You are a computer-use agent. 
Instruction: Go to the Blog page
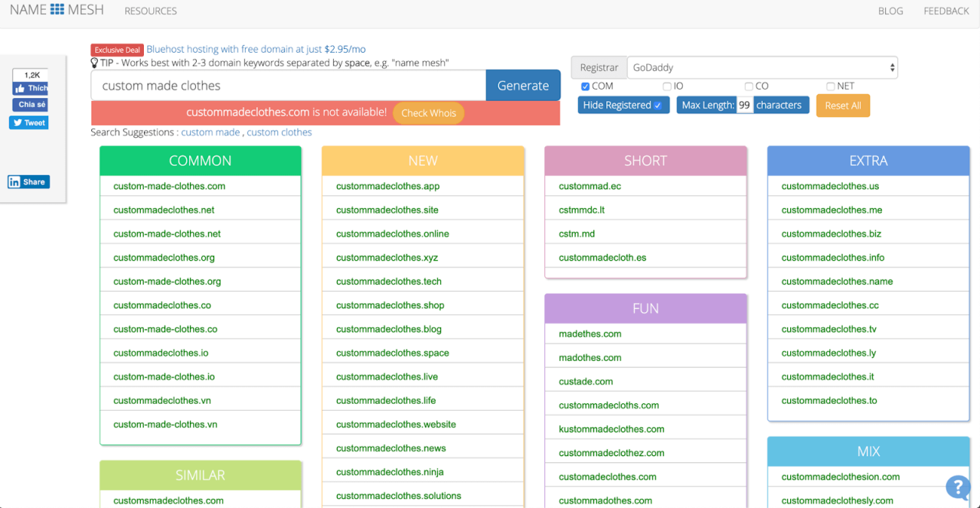(x=890, y=11)
